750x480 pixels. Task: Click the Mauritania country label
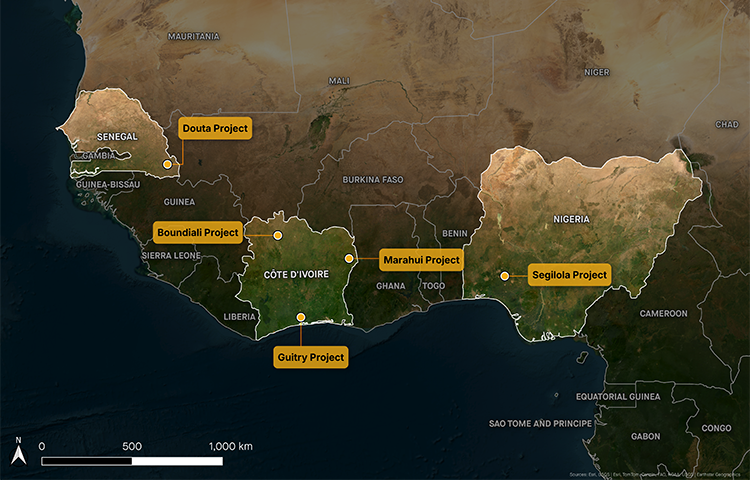(194, 36)
